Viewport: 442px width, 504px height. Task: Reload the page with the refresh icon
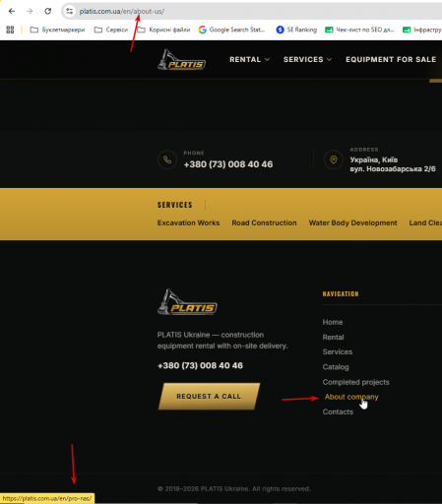coord(48,11)
